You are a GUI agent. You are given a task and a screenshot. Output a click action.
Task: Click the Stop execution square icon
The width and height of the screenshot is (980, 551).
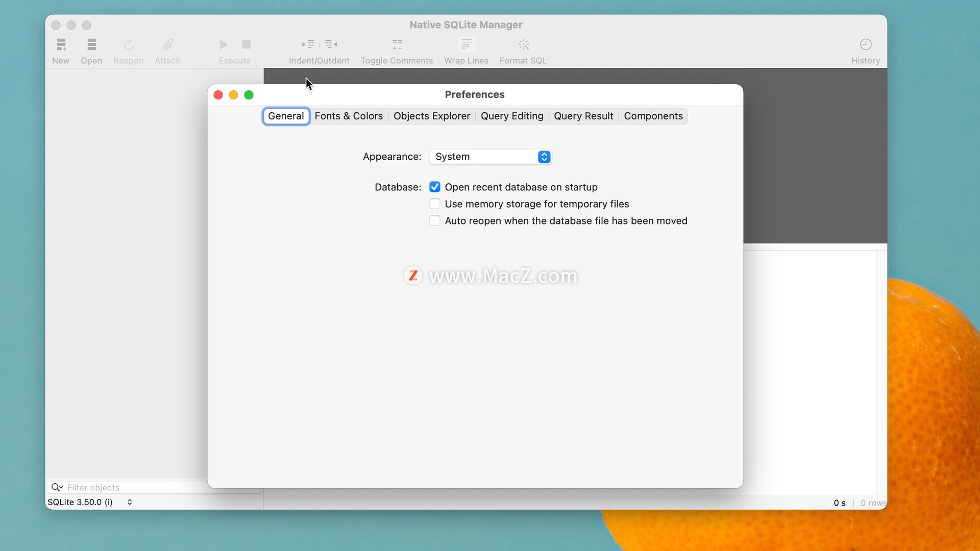click(x=247, y=45)
